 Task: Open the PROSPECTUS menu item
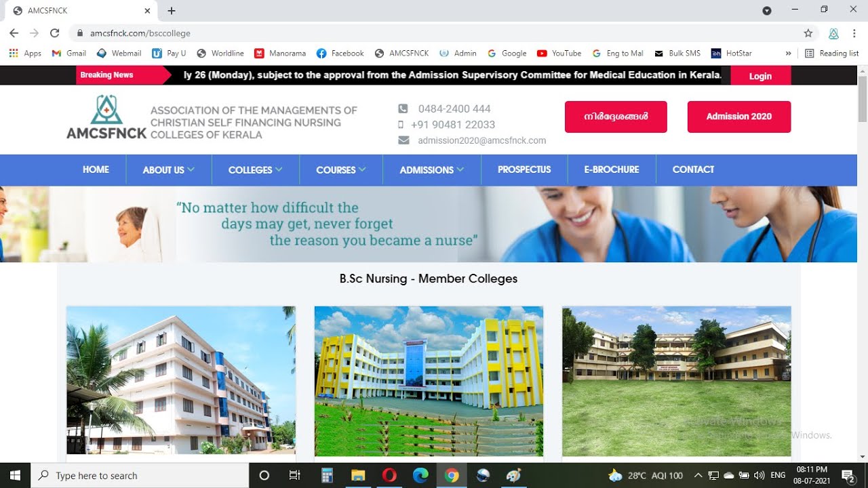point(524,169)
